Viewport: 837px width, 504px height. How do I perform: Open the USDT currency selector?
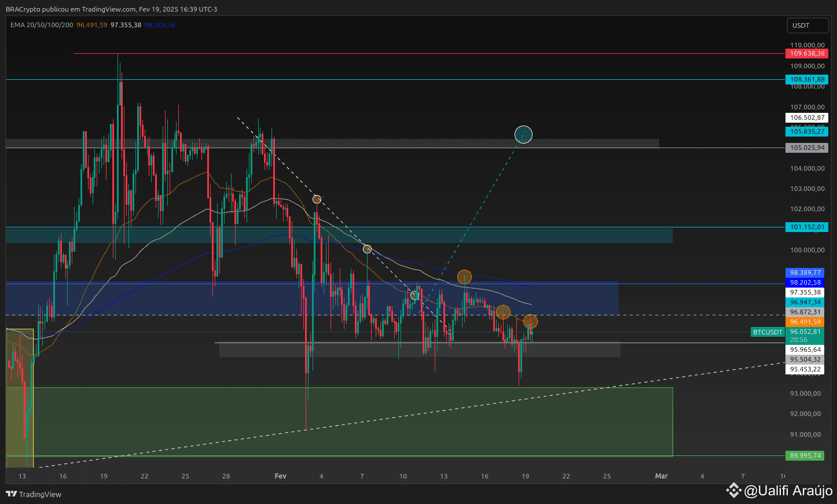point(807,25)
